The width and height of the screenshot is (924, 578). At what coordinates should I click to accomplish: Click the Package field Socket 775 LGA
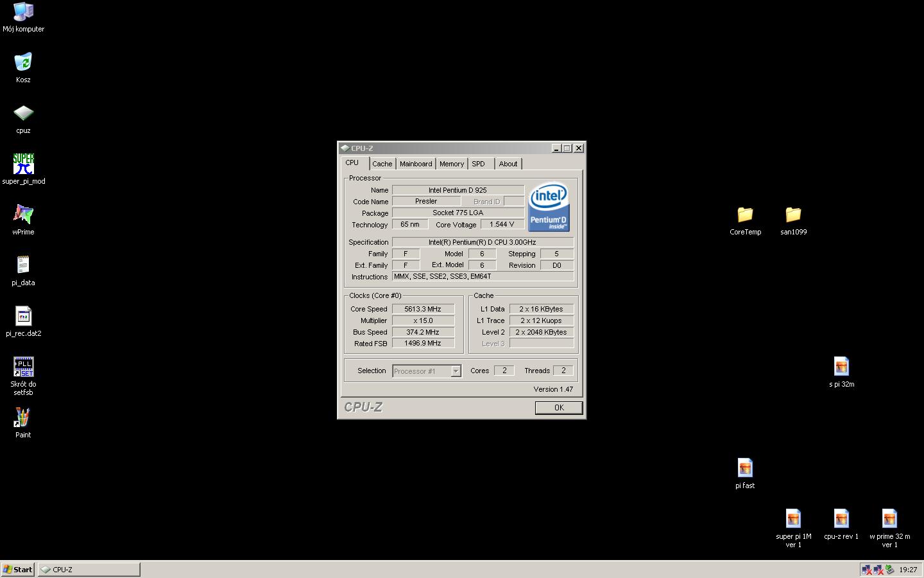(x=458, y=213)
